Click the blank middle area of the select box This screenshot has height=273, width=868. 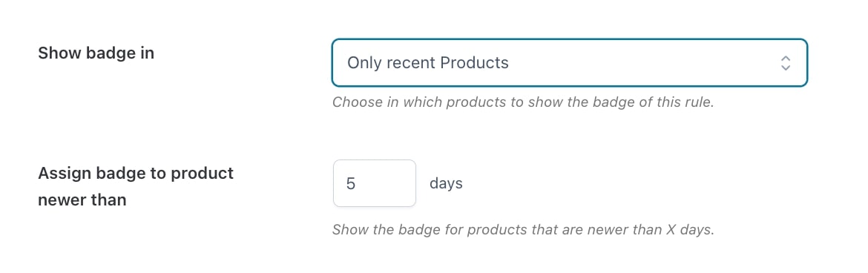tap(642, 62)
